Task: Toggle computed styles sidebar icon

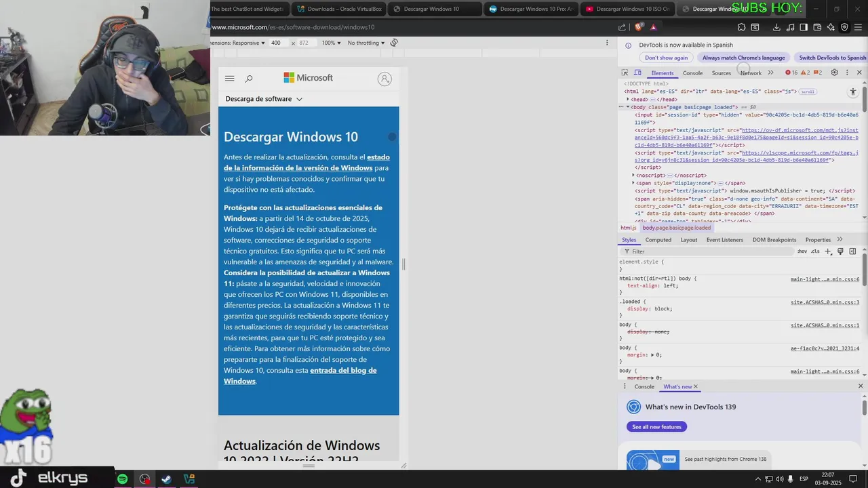Action: click(x=852, y=251)
